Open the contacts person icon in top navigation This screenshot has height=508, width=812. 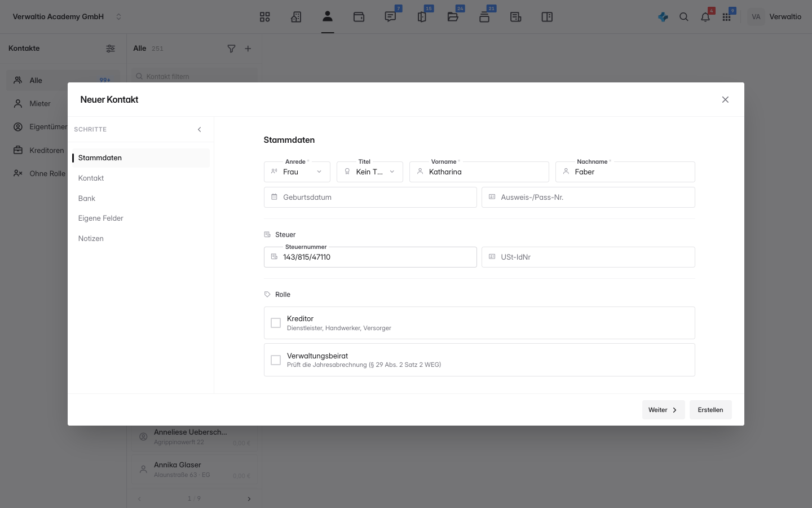click(x=328, y=16)
